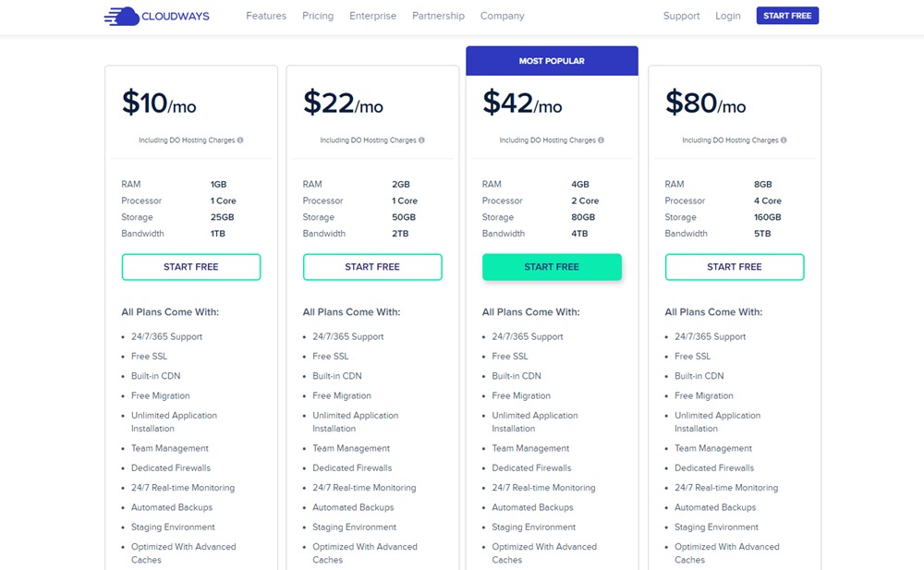
Task: Open the Partnership menu
Action: coord(438,16)
